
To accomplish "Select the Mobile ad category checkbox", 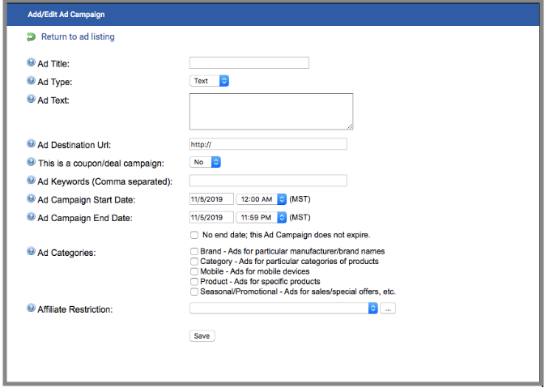I will click(194, 271).
